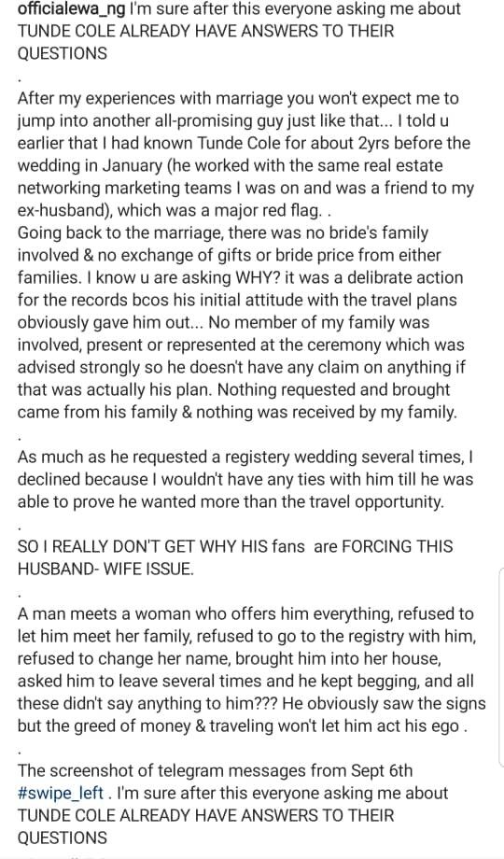
Task: Click the text 'HUSBAND- WIFE ISSUE.'
Action: (x=105, y=570)
